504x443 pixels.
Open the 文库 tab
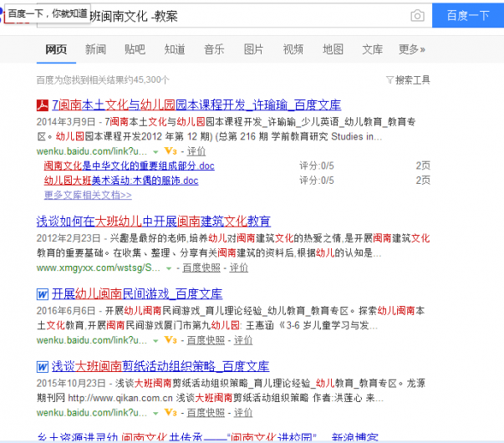(x=373, y=49)
